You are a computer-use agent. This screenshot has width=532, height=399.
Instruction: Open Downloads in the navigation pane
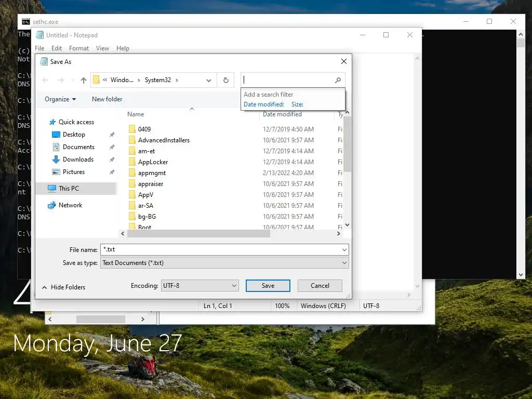coord(78,159)
